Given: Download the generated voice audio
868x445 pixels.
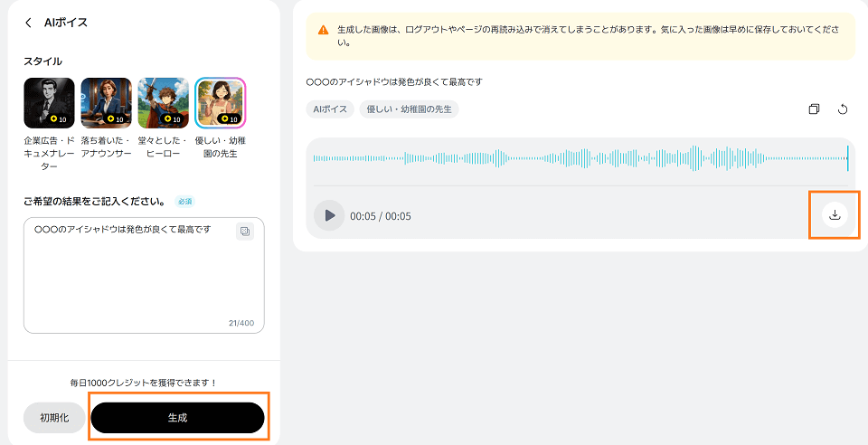Looking at the screenshot, I should coord(835,214).
